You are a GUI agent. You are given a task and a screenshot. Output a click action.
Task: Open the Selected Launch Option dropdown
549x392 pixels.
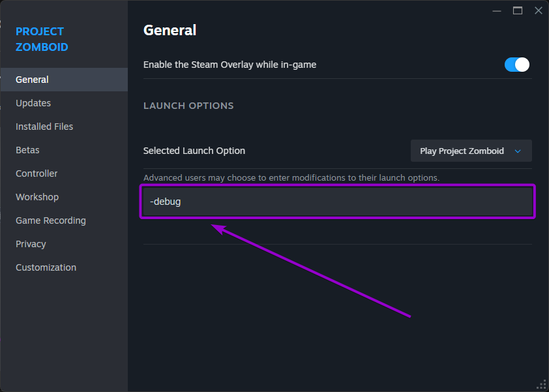click(x=471, y=151)
